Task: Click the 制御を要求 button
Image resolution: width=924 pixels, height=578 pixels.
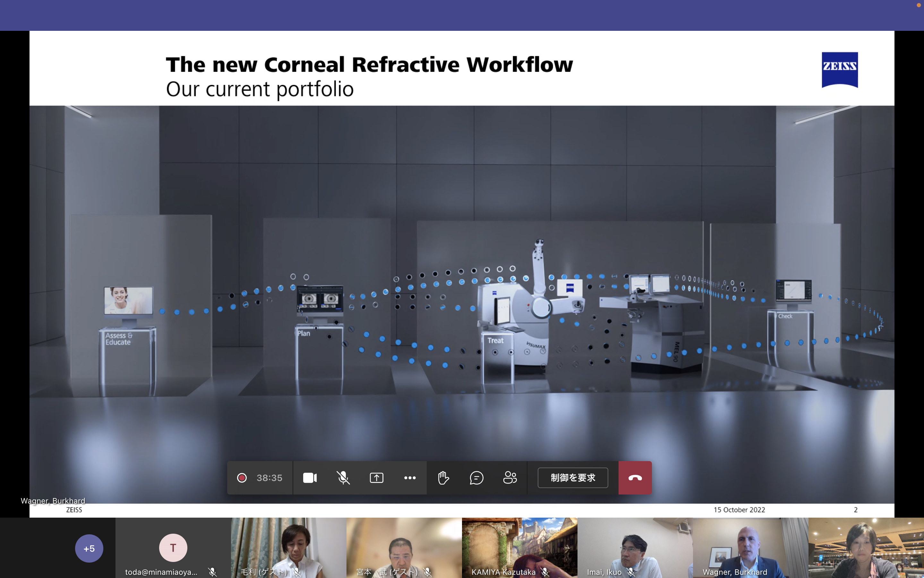Action: (x=573, y=478)
